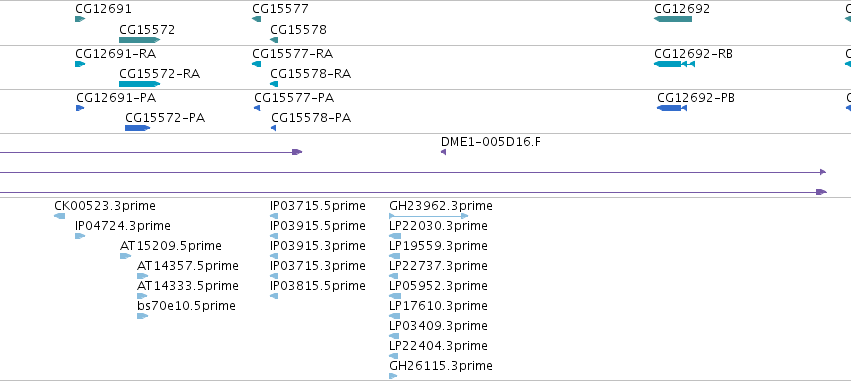Viewport: 851px width, 381px height.
Task: Open the CG15577-RA transcript label
Action: (x=293, y=54)
